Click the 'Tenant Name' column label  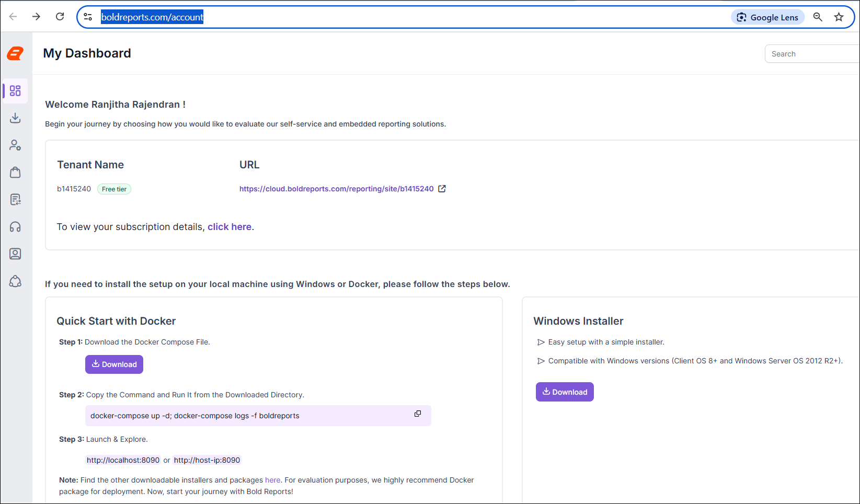point(90,165)
